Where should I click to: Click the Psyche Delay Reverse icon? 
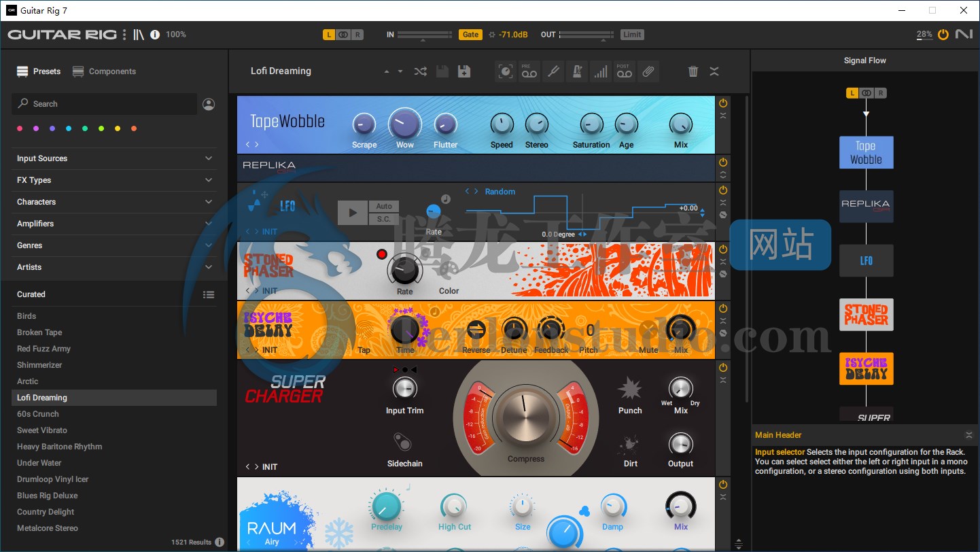pyautogui.click(x=476, y=330)
